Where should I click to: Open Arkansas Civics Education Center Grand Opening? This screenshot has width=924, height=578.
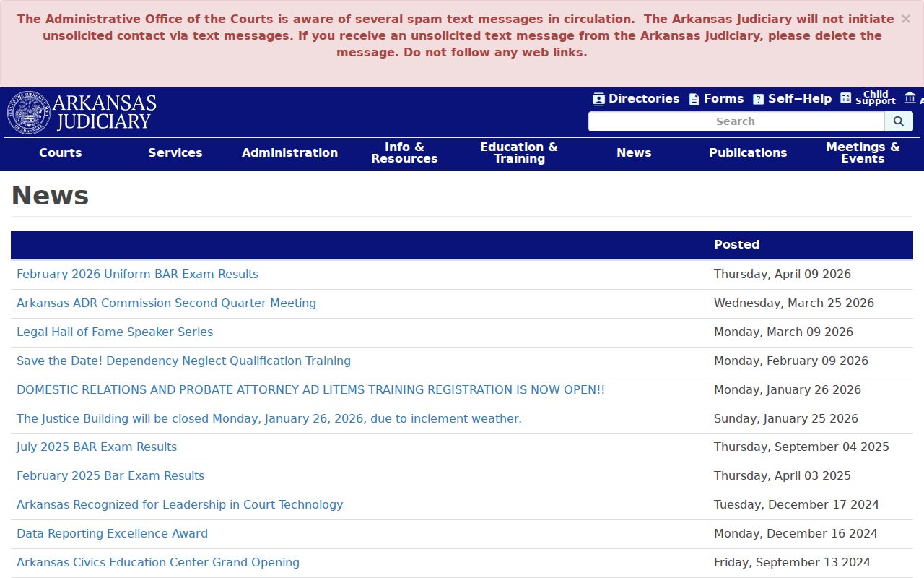[158, 562]
